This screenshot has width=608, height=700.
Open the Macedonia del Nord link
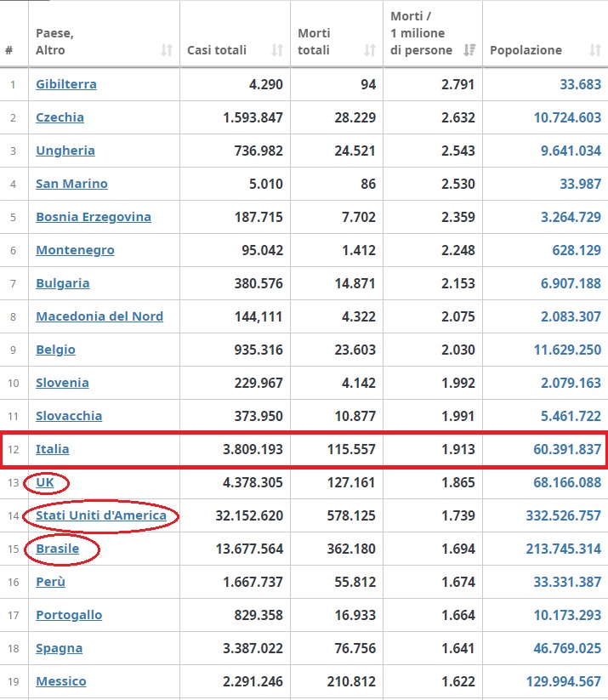click(x=99, y=316)
